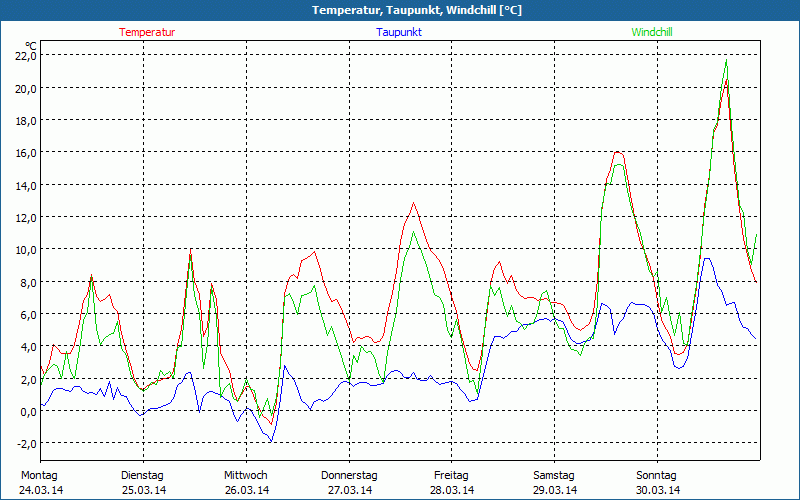Click the Dienstag day label
800x500 pixels.
click(142, 476)
